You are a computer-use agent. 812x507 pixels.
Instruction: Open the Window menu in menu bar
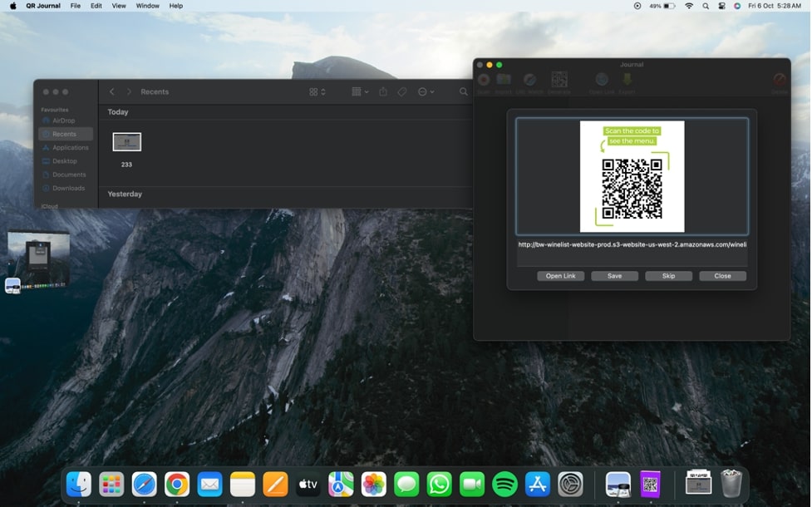(x=147, y=6)
